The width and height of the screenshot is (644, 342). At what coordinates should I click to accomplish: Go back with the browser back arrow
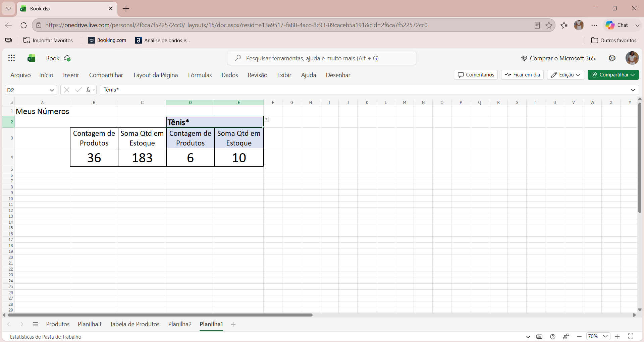tap(9, 25)
